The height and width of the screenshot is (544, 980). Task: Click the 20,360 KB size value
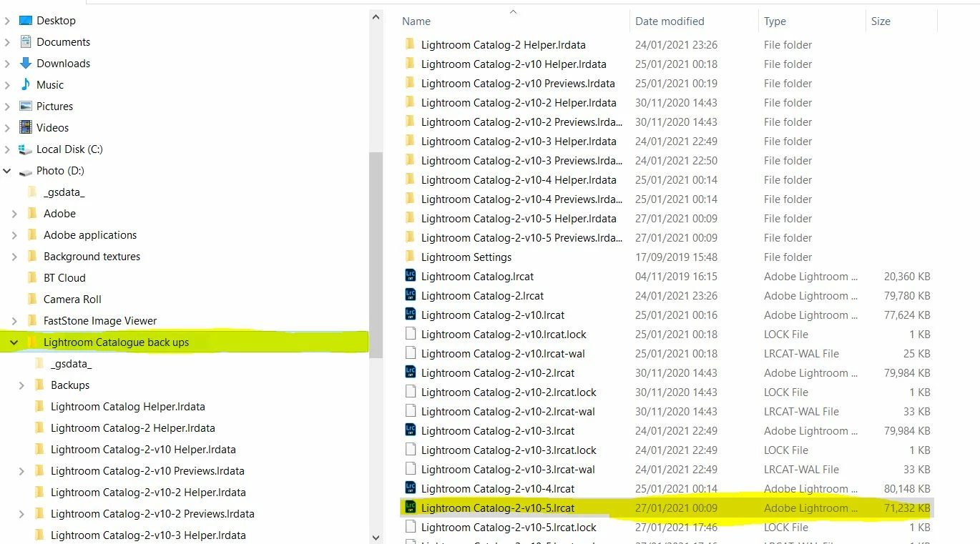point(907,276)
